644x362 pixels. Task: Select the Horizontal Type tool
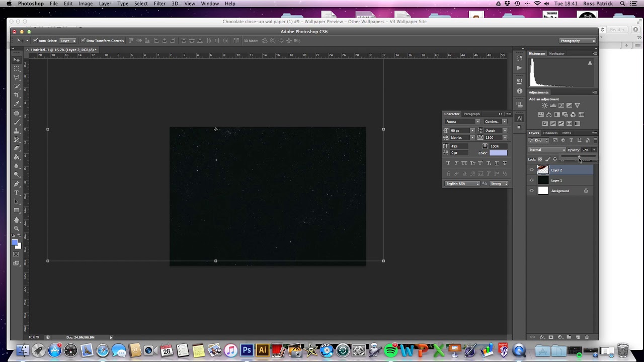17,193
